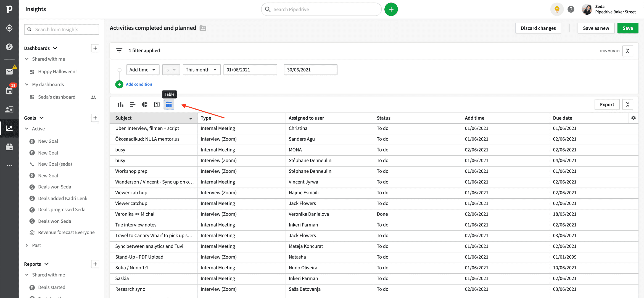This screenshot has height=298, width=644.
Task: Open Contacts icon in sidebar
Action: click(x=9, y=109)
